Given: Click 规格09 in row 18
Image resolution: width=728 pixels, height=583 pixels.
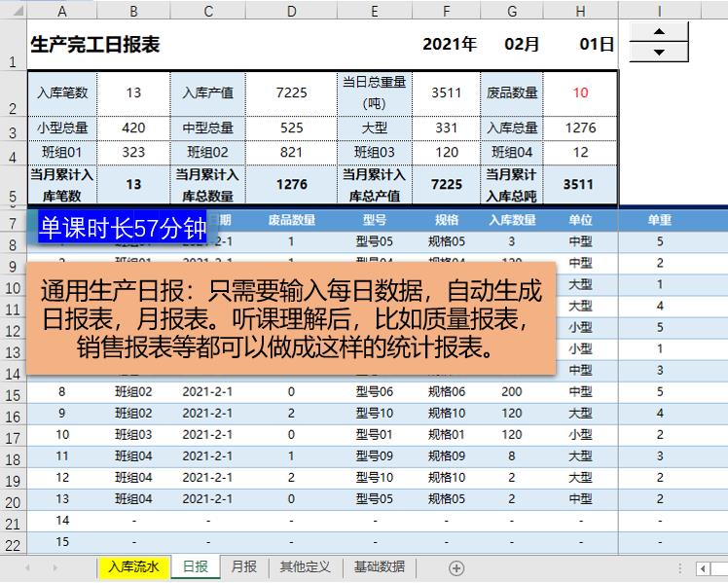Looking at the screenshot, I should coord(446,456).
